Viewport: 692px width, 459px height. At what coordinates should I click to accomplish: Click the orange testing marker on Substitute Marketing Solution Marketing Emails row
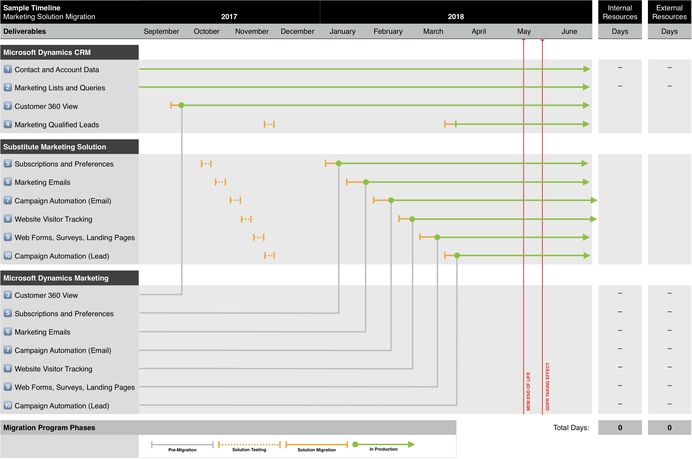(220, 182)
